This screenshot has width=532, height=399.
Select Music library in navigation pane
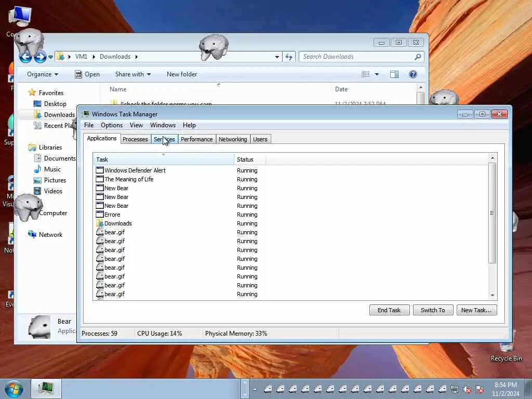coord(52,169)
